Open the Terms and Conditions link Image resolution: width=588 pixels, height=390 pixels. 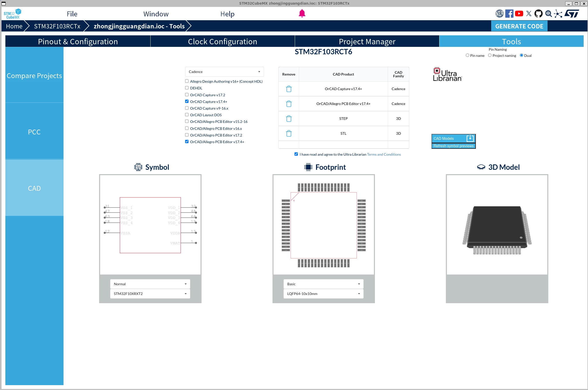(x=384, y=154)
